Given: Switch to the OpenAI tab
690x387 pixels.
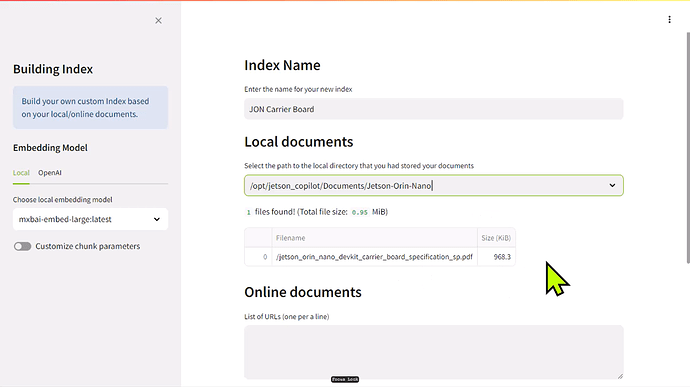Looking at the screenshot, I should (x=50, y=173).
